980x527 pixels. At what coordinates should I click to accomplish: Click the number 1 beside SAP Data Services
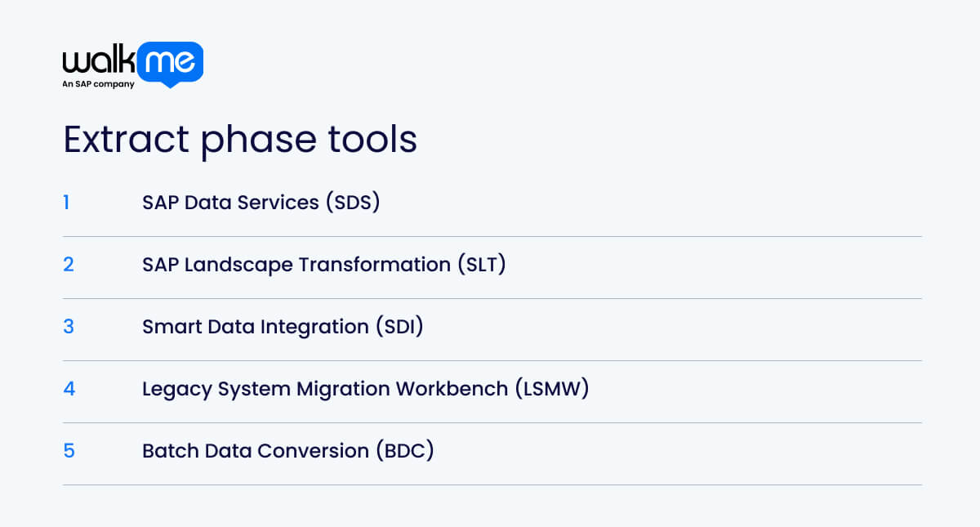click(x=68, y=202)
